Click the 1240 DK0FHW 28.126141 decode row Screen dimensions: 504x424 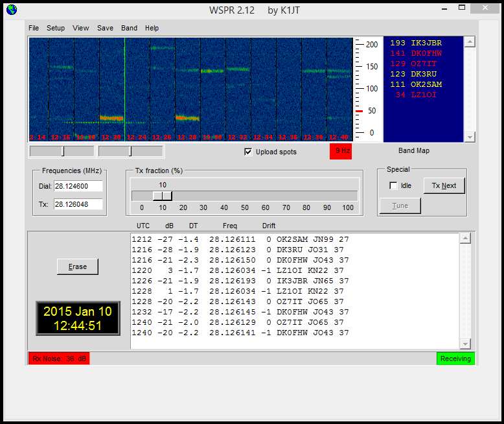[x=240, y=333]
